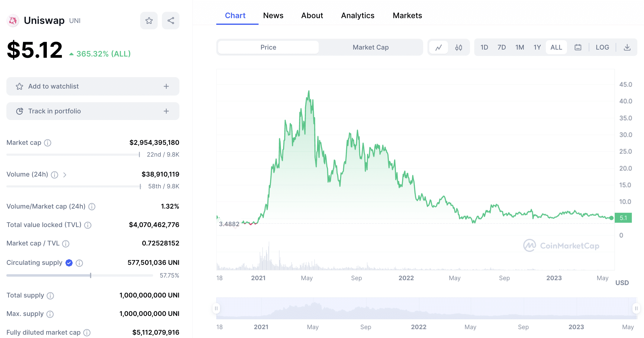This screenshot has width=644, height=338.
Task: Click the chart peak near May 2021
Action: click(x=309, y=91)
